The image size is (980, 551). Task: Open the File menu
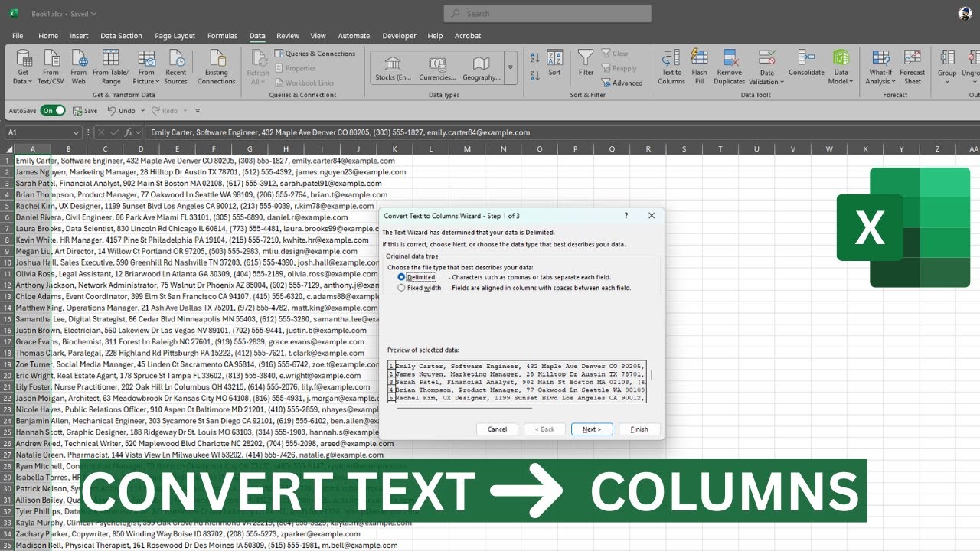point(18,36)
